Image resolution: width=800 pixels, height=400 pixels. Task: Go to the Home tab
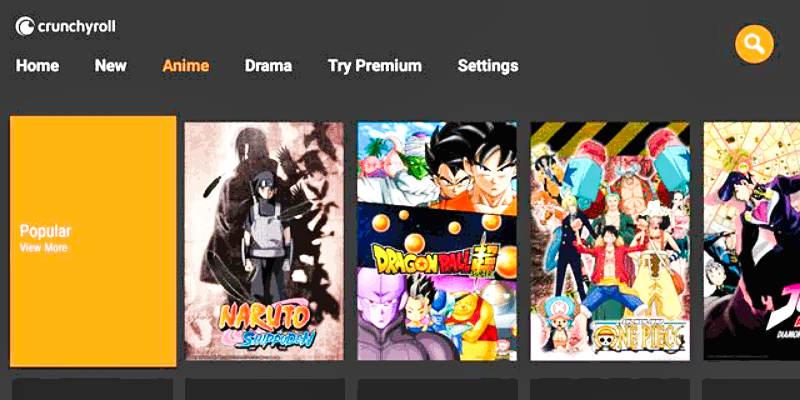click(x=37, y=66)
